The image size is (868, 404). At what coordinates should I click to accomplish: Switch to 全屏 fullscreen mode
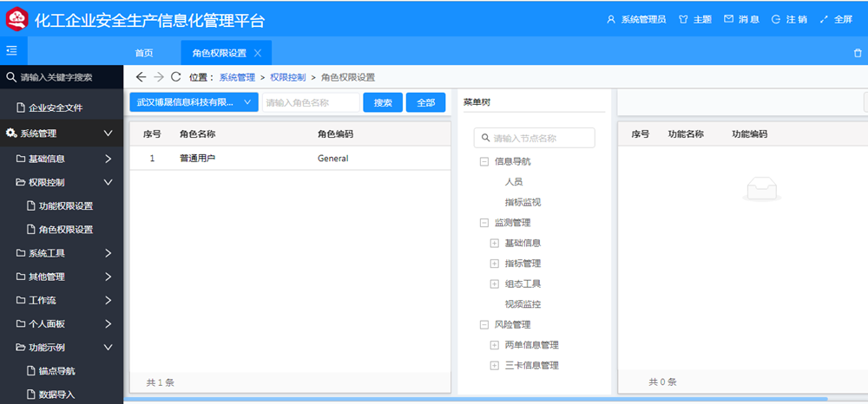pos(836,19)
